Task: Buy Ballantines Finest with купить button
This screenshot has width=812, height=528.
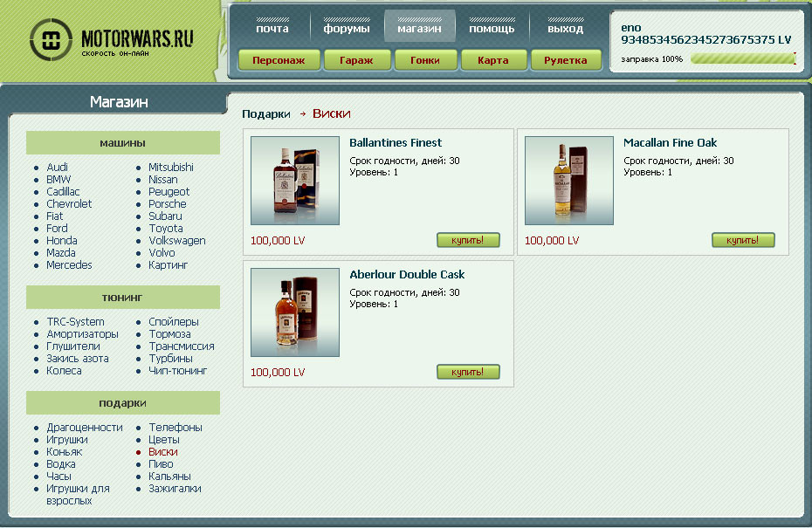Action: (468, 240)
